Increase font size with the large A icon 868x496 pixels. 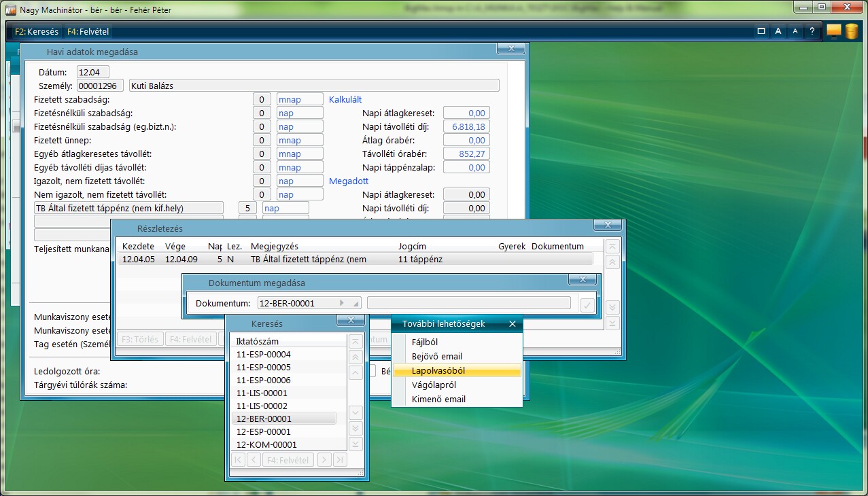coord(778,31)
